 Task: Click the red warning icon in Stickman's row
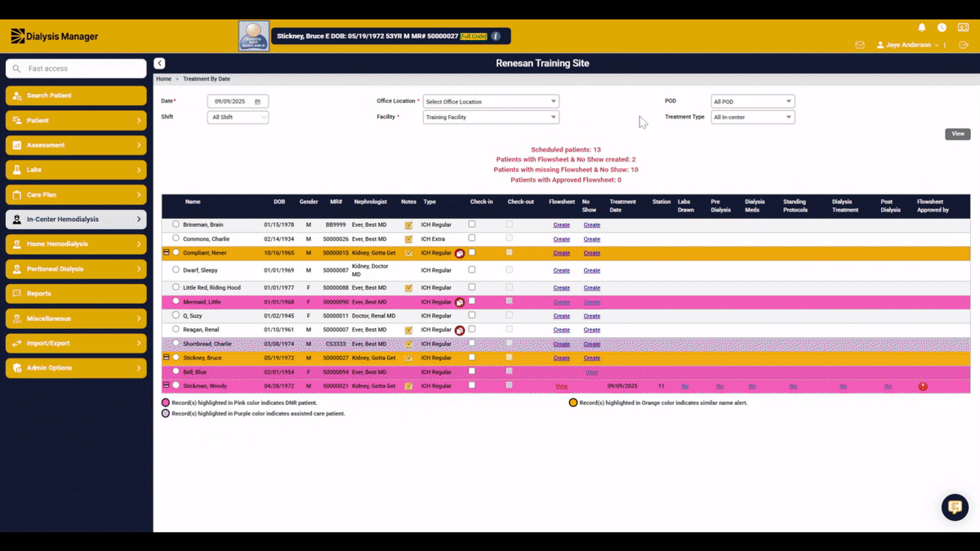click(923, 387)
